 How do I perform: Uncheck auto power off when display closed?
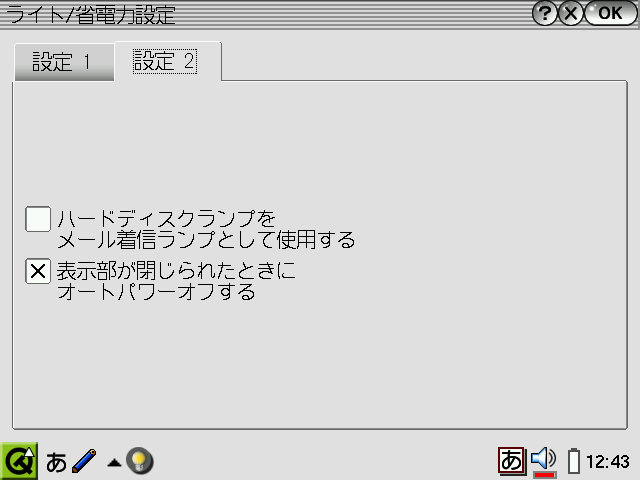point(38,271)
